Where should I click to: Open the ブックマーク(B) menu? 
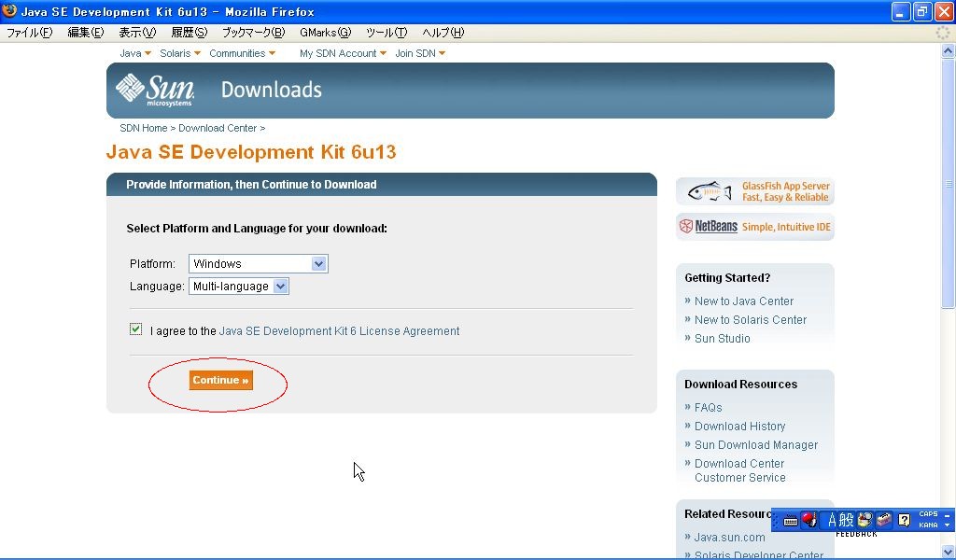pyautogui.click(x=253, y=33)
